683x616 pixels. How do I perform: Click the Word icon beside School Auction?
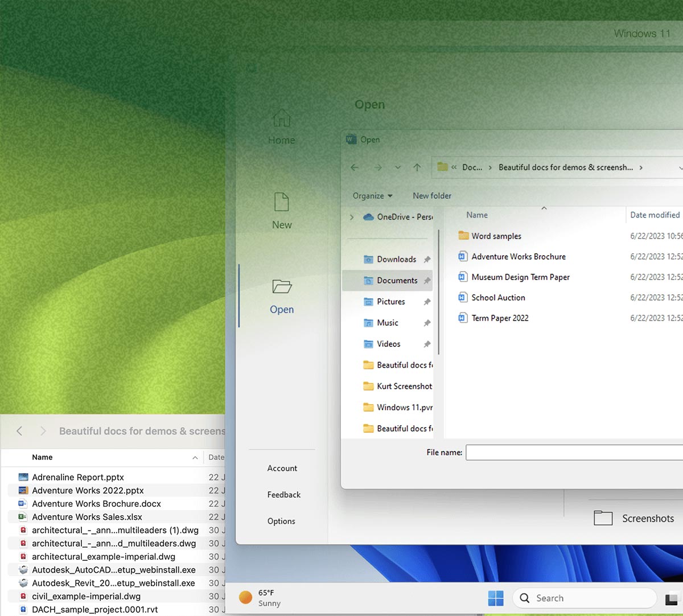point(462,297)
